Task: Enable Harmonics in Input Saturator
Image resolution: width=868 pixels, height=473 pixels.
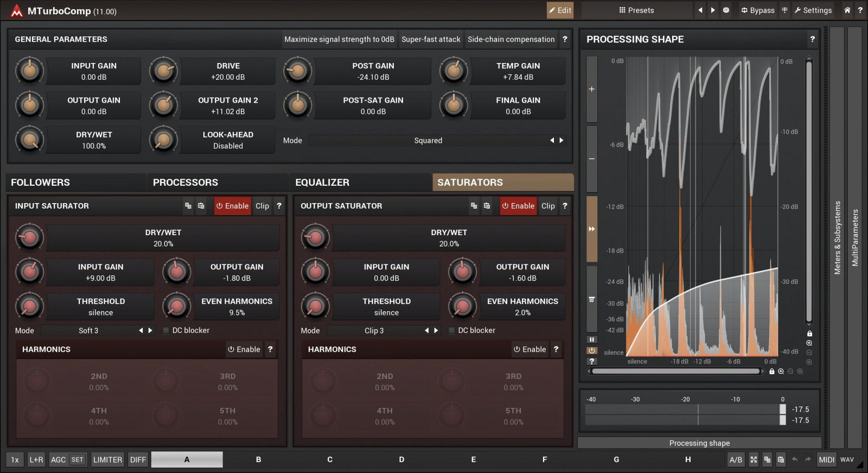Action: (x=244, y=349)
